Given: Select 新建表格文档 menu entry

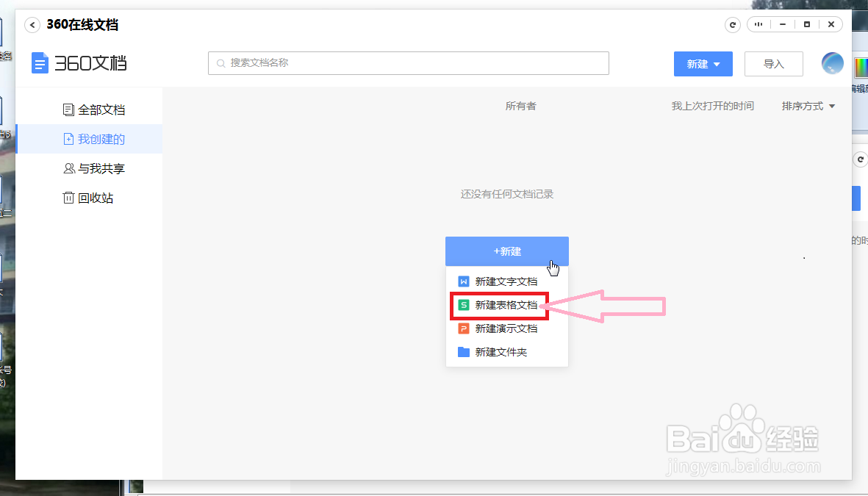Looking at the screenshot, I should [507, 305].
